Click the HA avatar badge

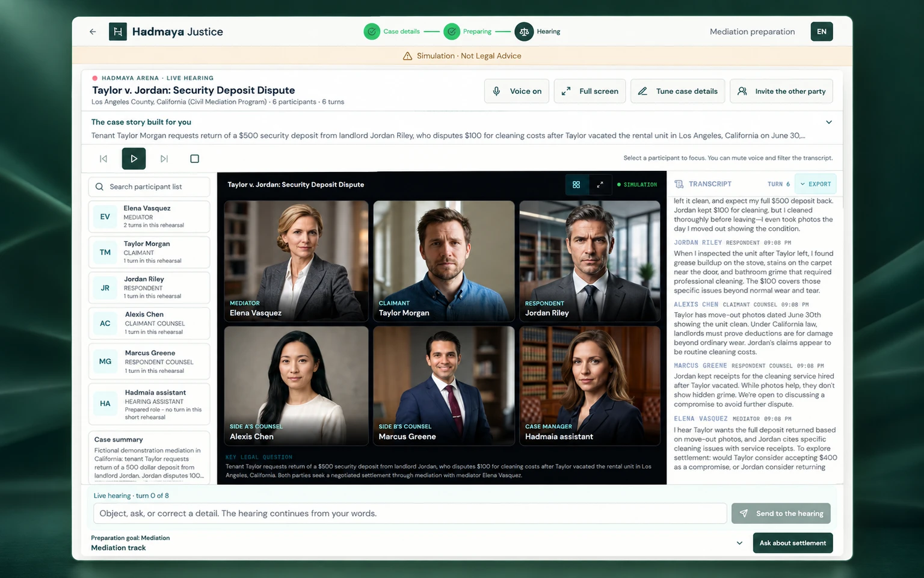coord(105,404)
